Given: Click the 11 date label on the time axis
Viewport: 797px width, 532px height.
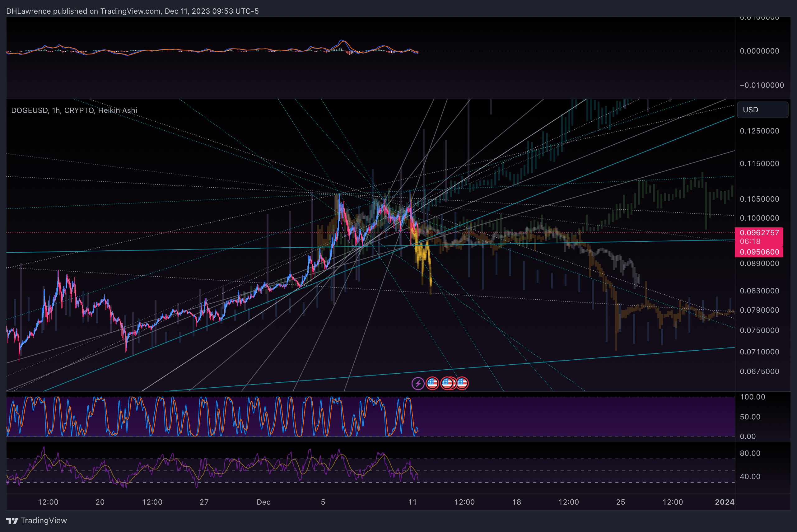Looking at the screenshot, I should coord(412,502).
